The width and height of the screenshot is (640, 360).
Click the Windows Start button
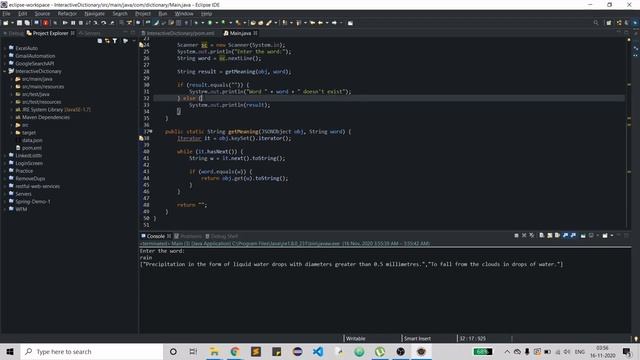coord(10,351)
